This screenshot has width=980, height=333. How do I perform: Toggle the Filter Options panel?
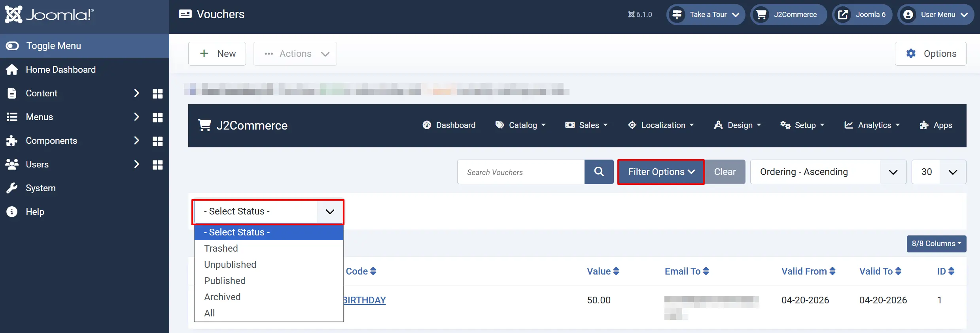tap(661, 172)
